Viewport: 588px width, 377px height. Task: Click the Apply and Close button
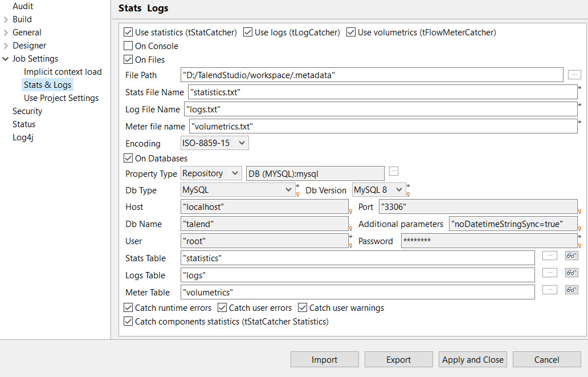472,359
